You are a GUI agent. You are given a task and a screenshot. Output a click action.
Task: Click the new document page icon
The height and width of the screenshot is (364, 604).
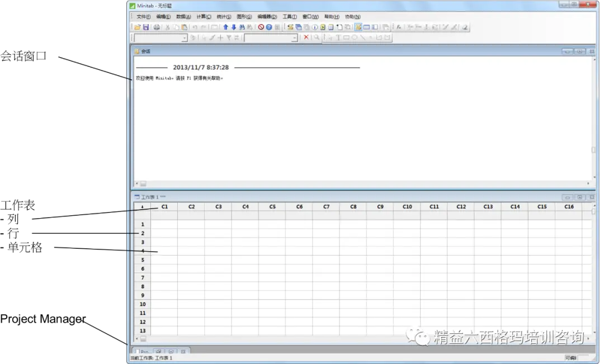tap(339, 27)
